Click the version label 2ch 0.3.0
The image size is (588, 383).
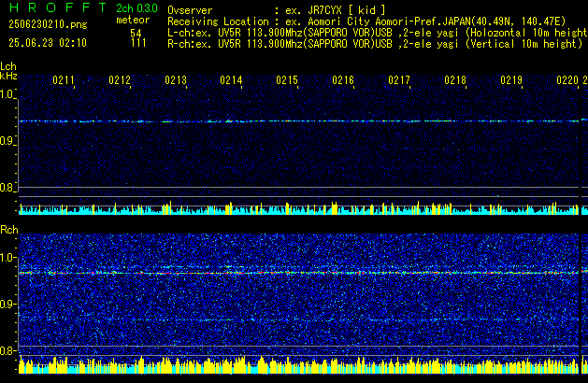coord(136,7)
